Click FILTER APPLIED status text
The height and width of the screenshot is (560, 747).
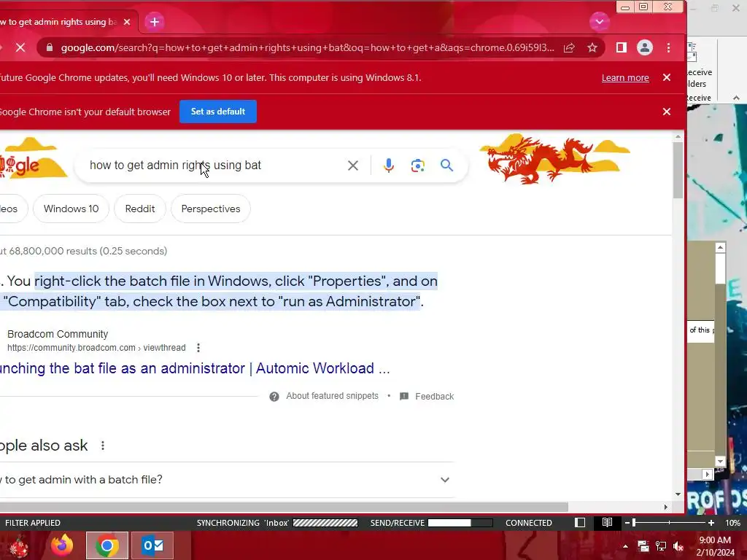(33, 523)
